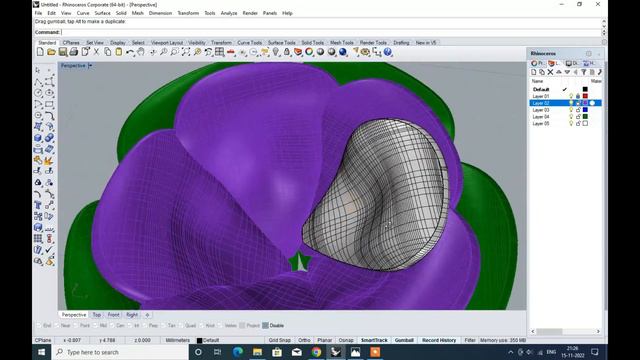Image resolution: width=640 pixels, height=360 pixels.
Task: Click Delete layer X icon
Action: click(550, 72)
